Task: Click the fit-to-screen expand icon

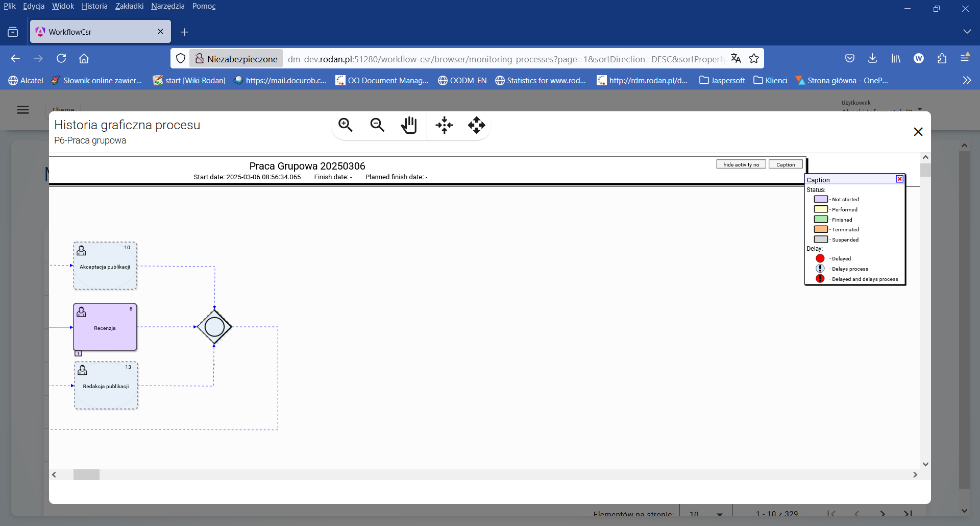Action: pos(476,125)
